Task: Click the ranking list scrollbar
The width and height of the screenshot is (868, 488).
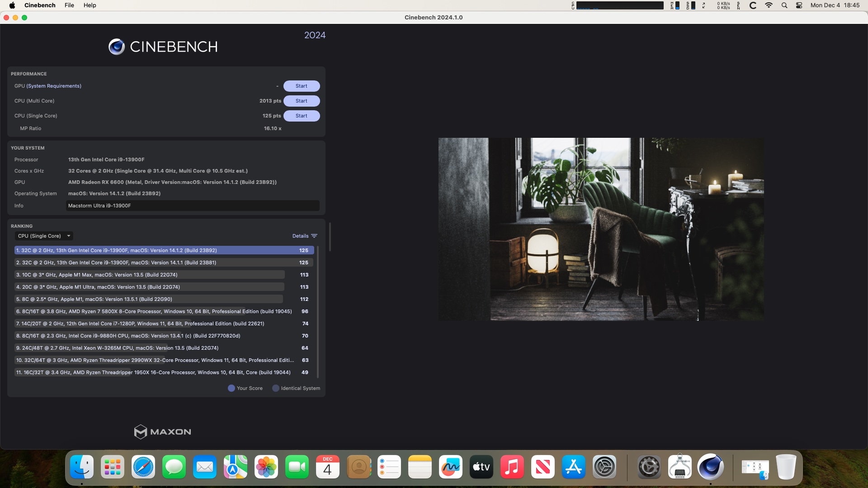Action: tap(318, 312)
